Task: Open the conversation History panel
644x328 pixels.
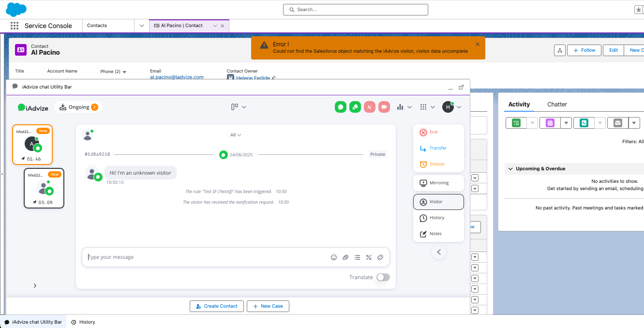Action: (438, 218)
